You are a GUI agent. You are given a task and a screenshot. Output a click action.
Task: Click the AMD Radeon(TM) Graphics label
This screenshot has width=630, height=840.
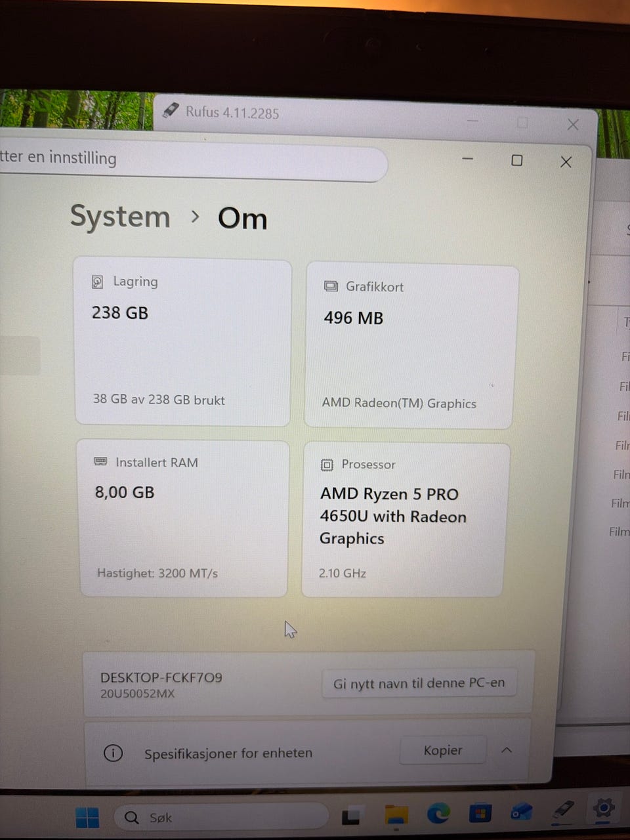tap(399, 403)
